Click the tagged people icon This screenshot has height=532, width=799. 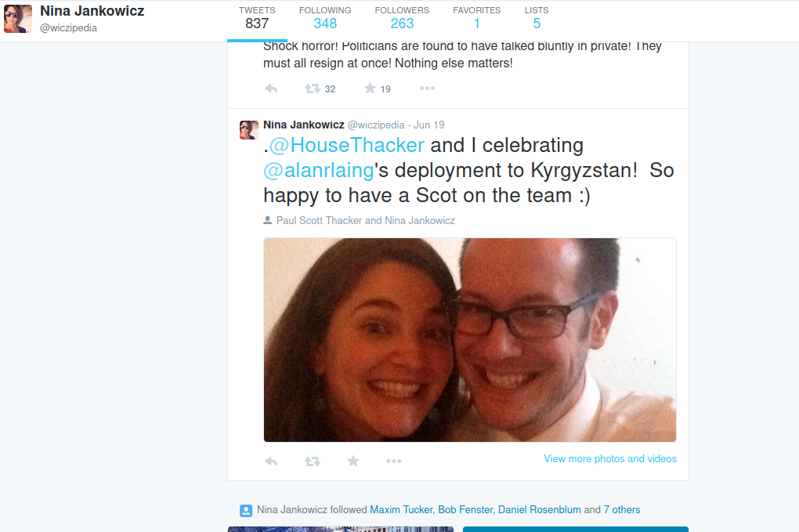tap(268, 220)
